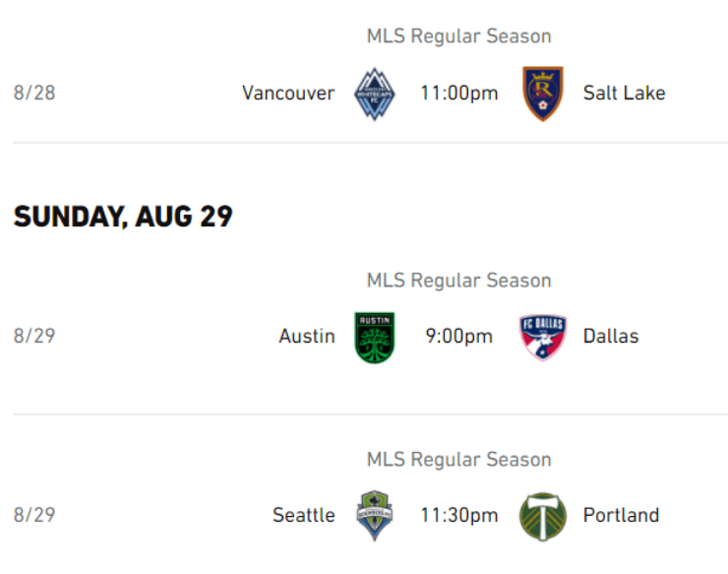Image resolution: width=728 pixels, height=574 pixels.
Task: Open the Vancouver team name link
Action: click(x=288, y=94)
